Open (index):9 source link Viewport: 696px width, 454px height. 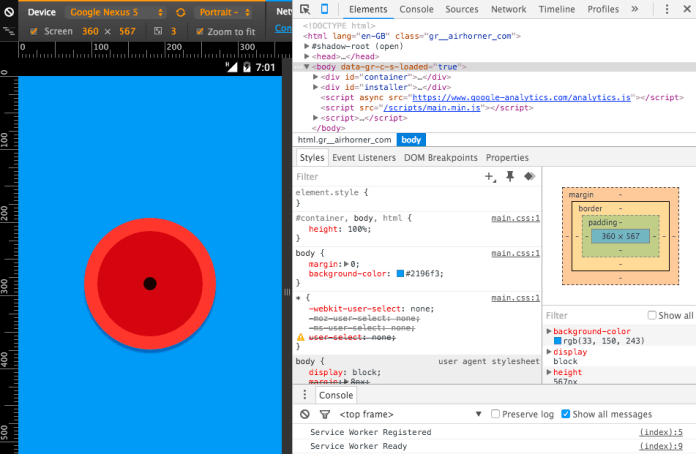coord(661,446)
